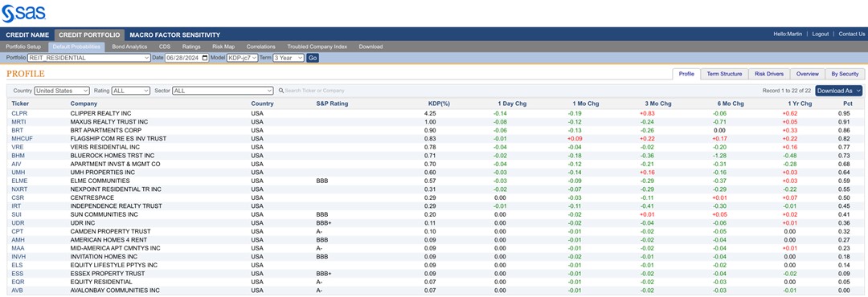The width and height of the screenshot is (868, 297).
Task: Open the AIV ticker link
Action: (x=16, y=165)
